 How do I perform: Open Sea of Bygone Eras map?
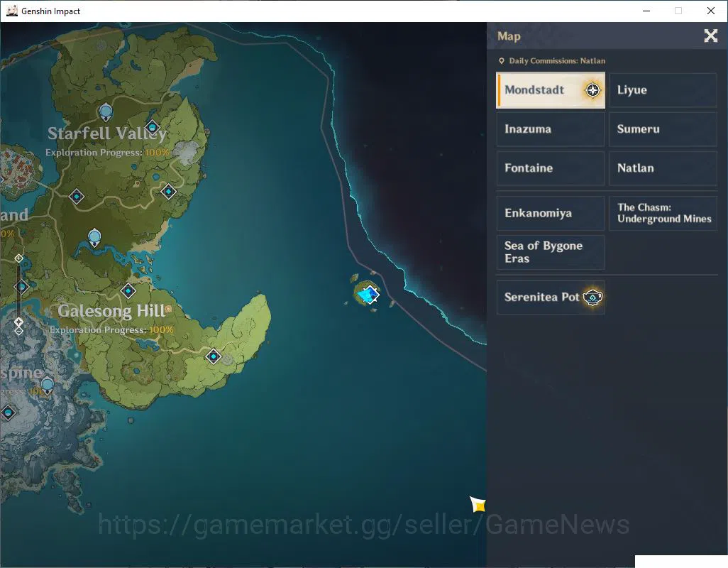click(x=551, y=252)
